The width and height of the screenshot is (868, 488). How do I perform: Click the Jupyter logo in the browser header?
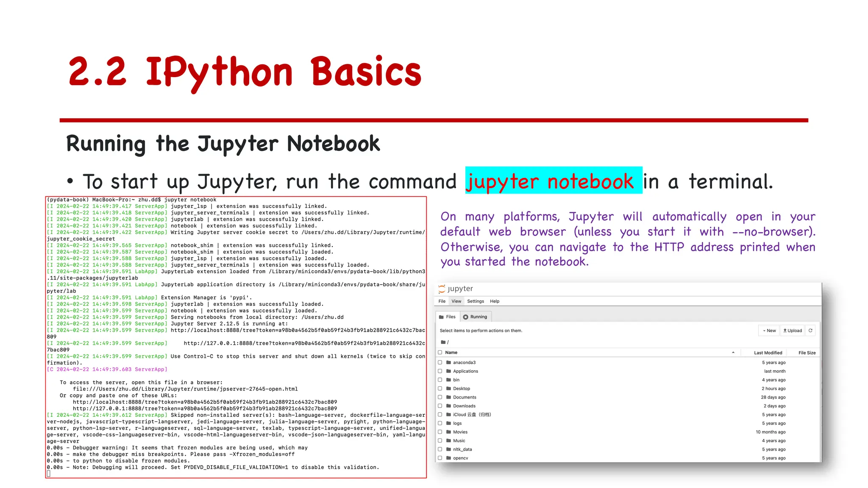pyautogui.click(x=456, y=288)
